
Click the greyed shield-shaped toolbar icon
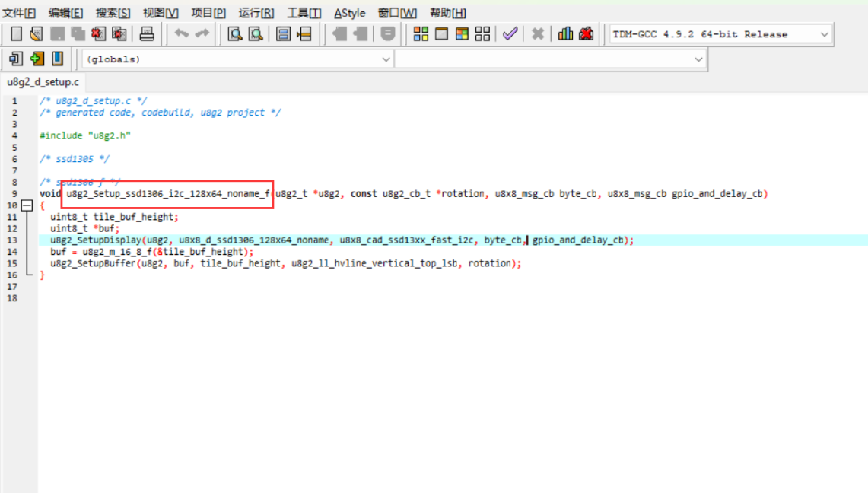(x=388, y=33)
